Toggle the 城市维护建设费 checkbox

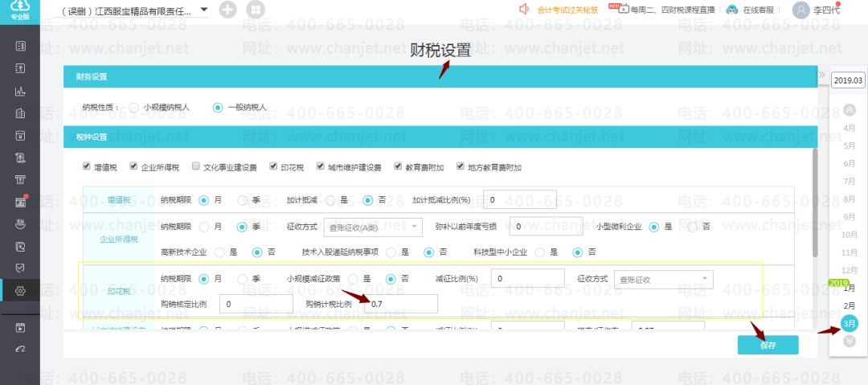point(320,166)
